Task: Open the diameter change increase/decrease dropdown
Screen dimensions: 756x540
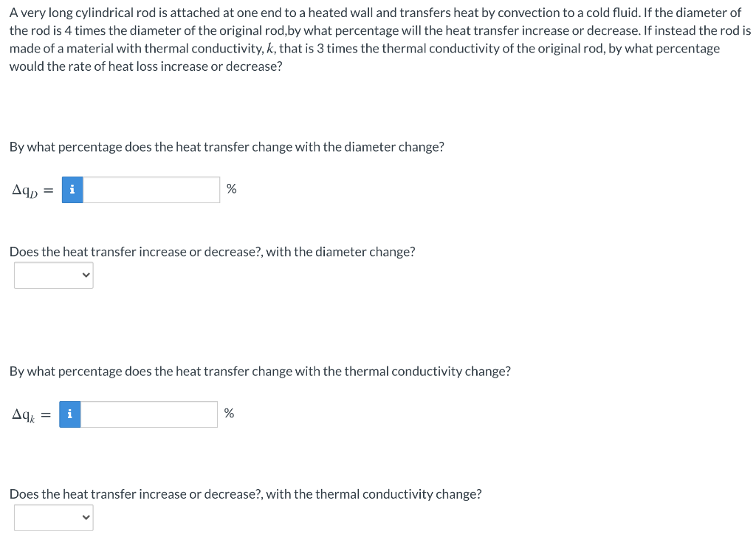Action: (x=53, y=275)
